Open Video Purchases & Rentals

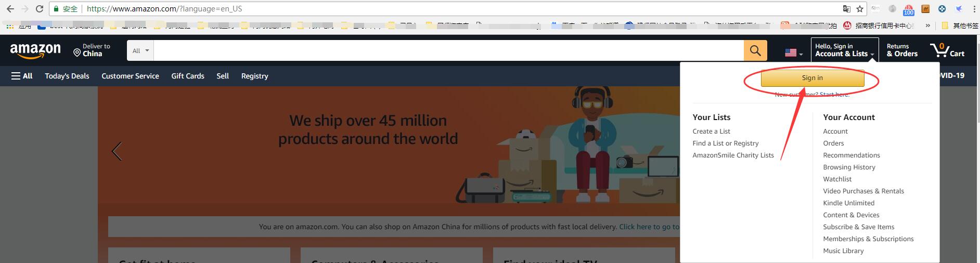863,191
